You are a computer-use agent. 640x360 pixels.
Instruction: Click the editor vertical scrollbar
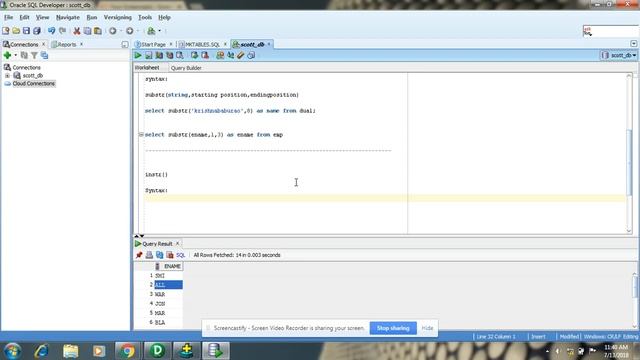(x=629, y=161)
